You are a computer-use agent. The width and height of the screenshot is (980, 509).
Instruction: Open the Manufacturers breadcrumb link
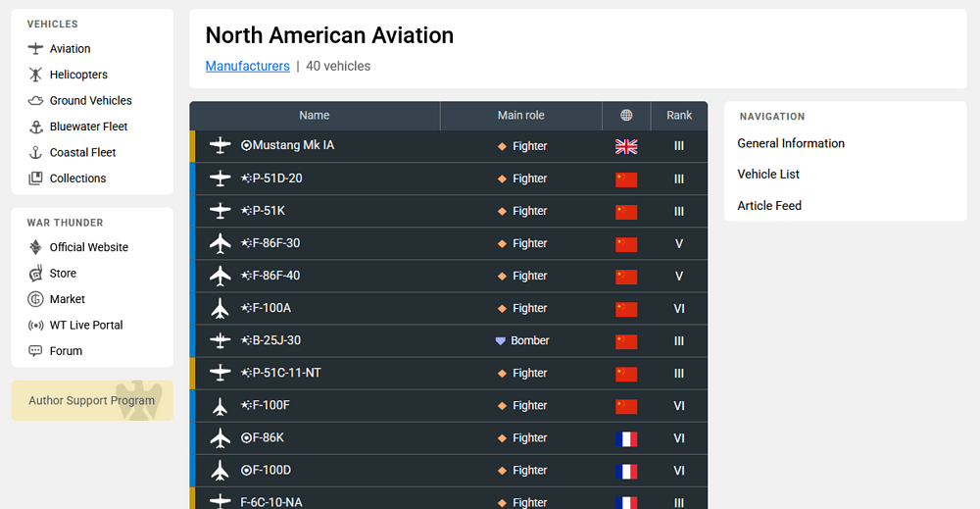[248, 67]
